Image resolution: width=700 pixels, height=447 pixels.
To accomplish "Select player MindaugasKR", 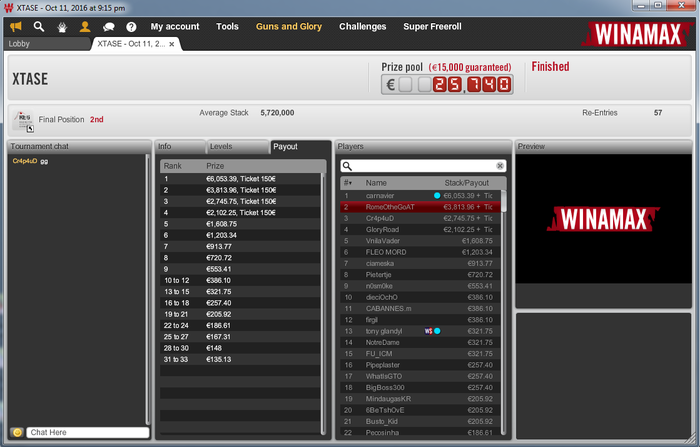I will pos(420,399).
